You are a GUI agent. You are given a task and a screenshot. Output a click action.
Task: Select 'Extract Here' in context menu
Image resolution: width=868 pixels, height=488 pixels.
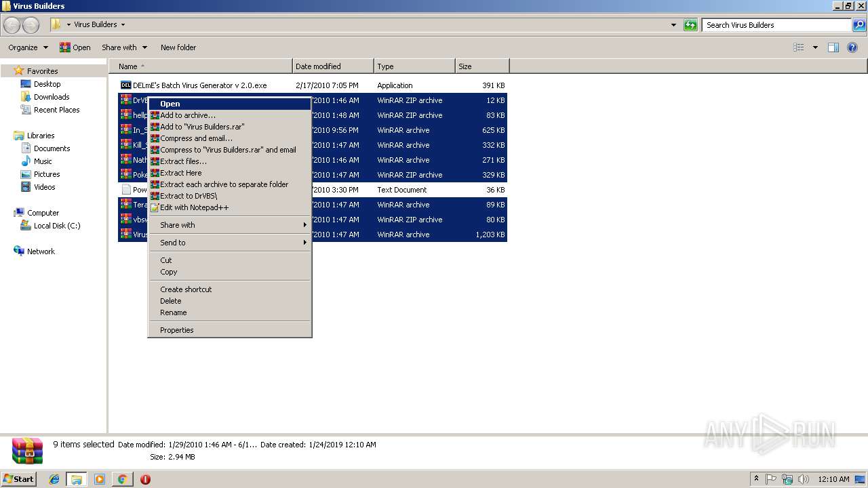tap(230, 173)
